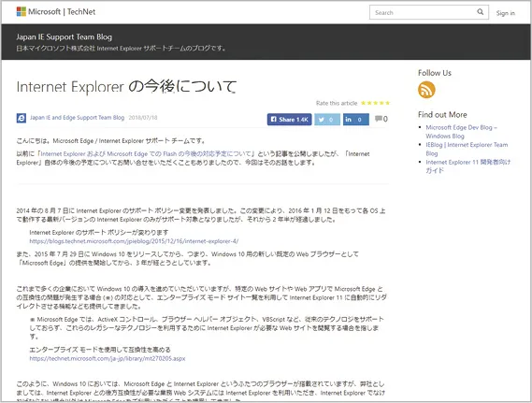The width and height of the screenshot is (532, 403).
Task: Open the internet-explorer-4 blogs.technet URL
Action: click(134, 241)
